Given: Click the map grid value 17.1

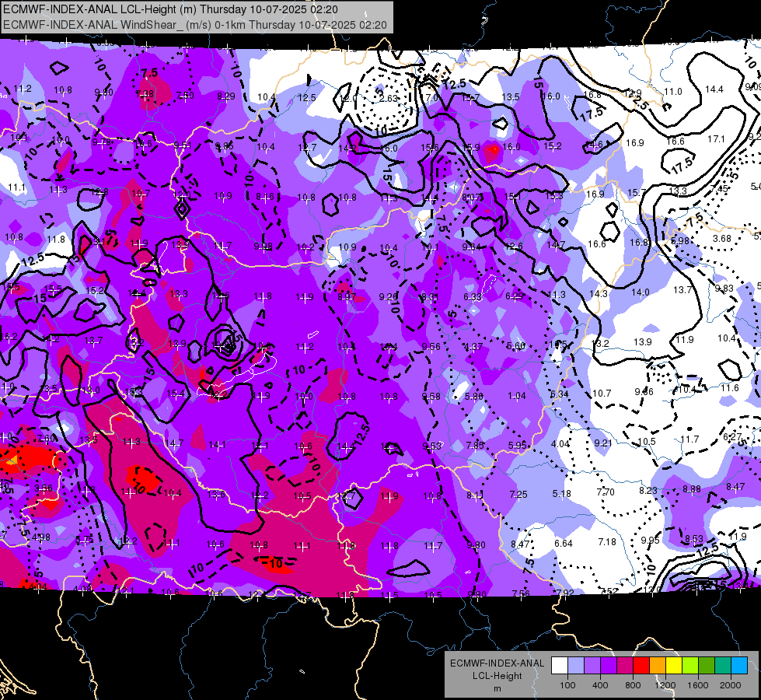Looking at the screenshot, I should 716,139.
